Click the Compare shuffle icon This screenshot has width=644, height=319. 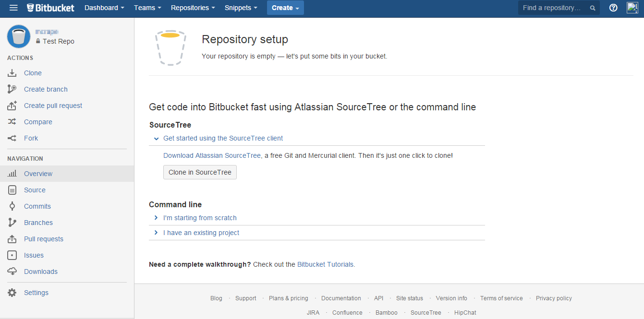12,122
